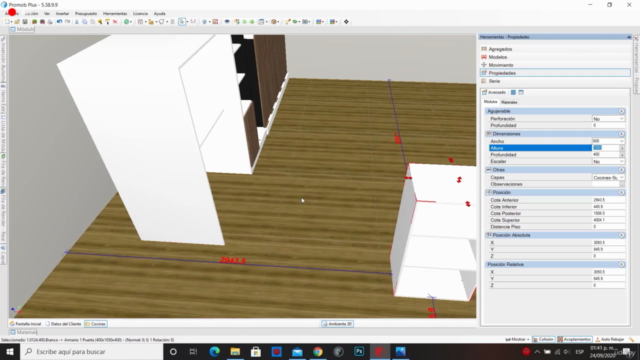Click the Cut scissors icon
The height and width of the screenshot is (360, 640).
tap(77, 22)
